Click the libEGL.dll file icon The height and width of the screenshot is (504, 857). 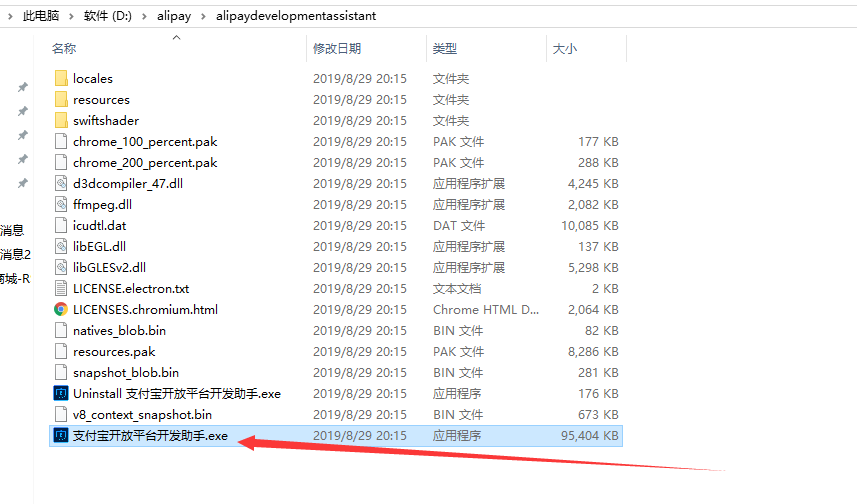(61, 247)
